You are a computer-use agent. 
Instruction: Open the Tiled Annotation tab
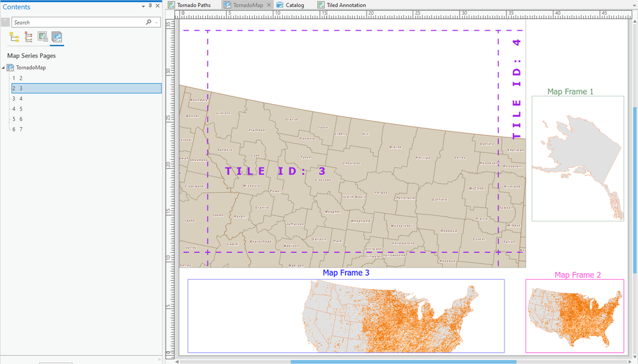pyautogui.click(x=346, y=5)
